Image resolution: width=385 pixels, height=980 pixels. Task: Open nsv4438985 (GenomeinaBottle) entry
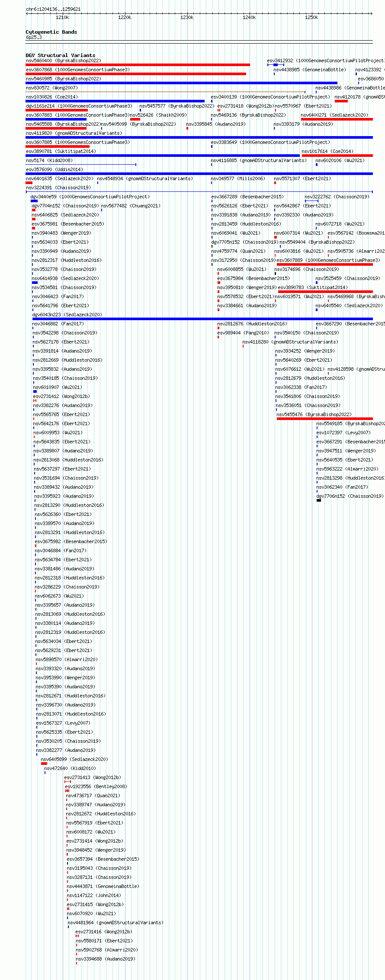pyautogui.click(x=310, y=70)
